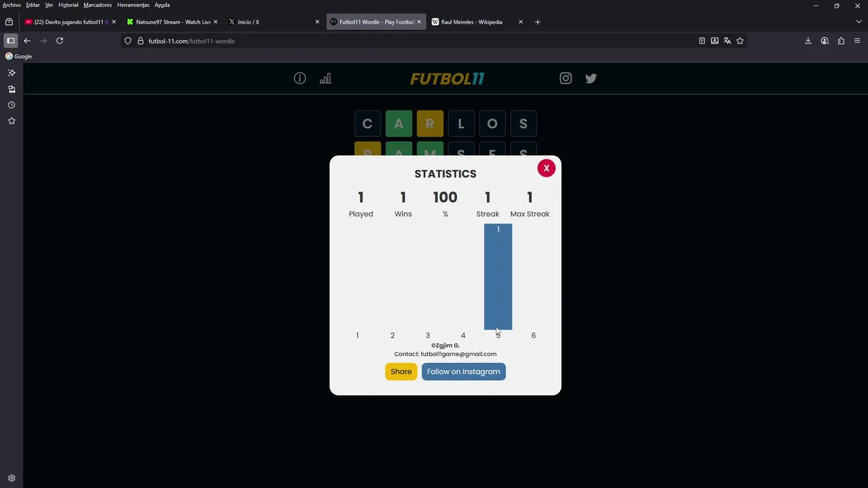Close the Raul Meireles Wikipedia tab
This screenshot has width=868, height=488.
tap(521, 22)
